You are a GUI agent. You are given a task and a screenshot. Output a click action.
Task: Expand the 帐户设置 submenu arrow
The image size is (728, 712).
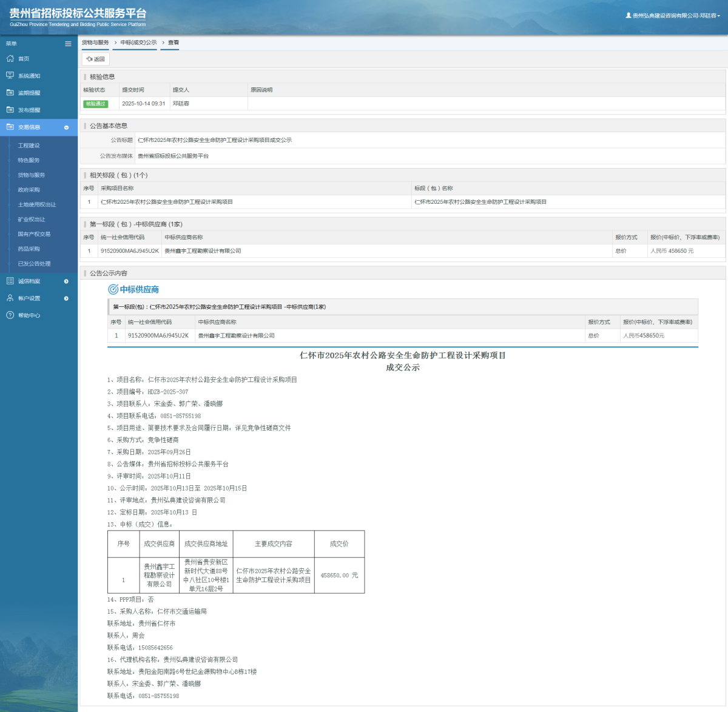tap(66, 298)
